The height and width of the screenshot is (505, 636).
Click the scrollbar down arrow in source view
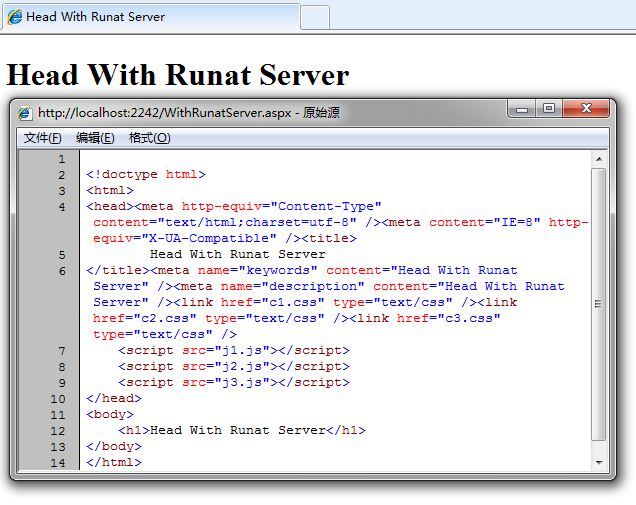pyautogui.click(x=599, y=463)
